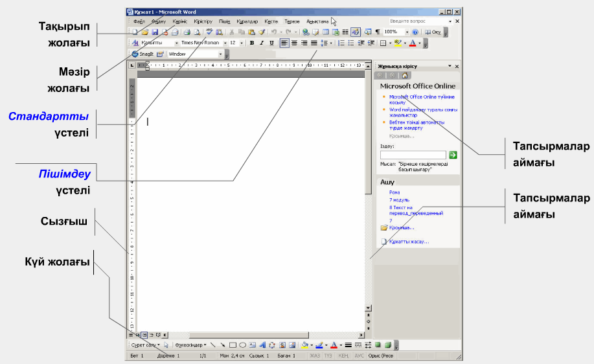Toggle the Drawing toolbar button

tap(356, 32)
